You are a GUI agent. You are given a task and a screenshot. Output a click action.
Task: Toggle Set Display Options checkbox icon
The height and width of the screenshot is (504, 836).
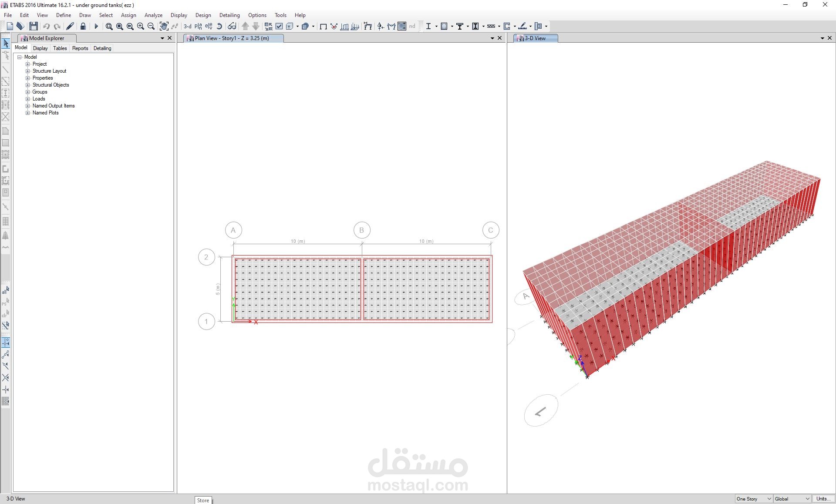click(279, 26)
